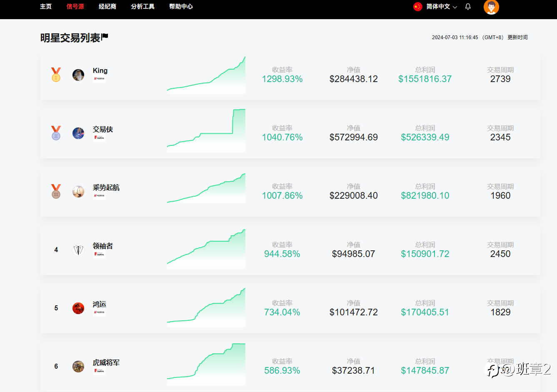Click the bronze medal for 乘势起航

[56, 191]
